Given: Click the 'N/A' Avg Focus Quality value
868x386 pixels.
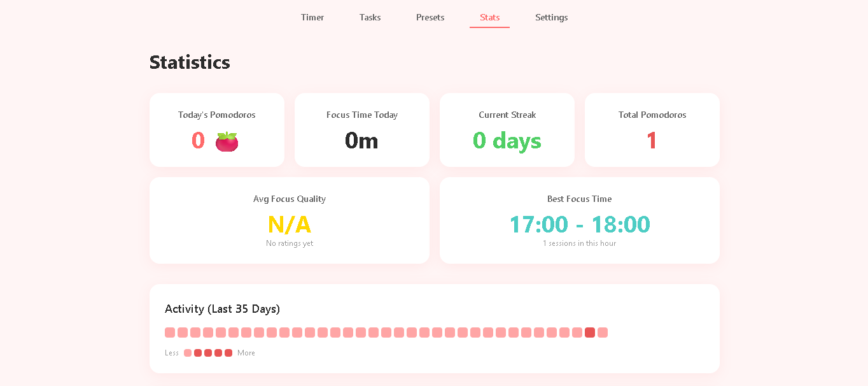Looking at the screenshot, I should [x=290, y=224].
